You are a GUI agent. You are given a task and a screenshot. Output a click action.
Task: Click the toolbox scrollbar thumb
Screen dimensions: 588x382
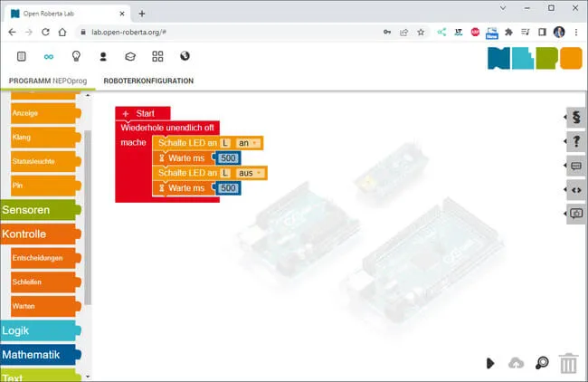[x=88, y=217]
